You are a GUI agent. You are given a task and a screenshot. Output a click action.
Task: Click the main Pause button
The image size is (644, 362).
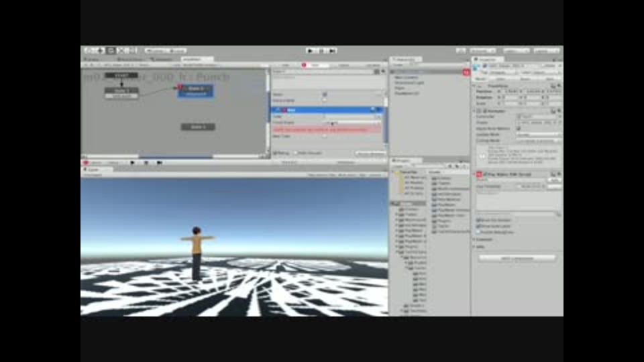322,50
